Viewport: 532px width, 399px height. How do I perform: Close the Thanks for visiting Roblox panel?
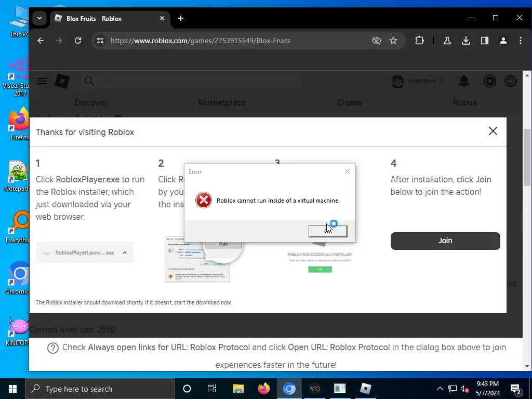click(x=493, y=131)
